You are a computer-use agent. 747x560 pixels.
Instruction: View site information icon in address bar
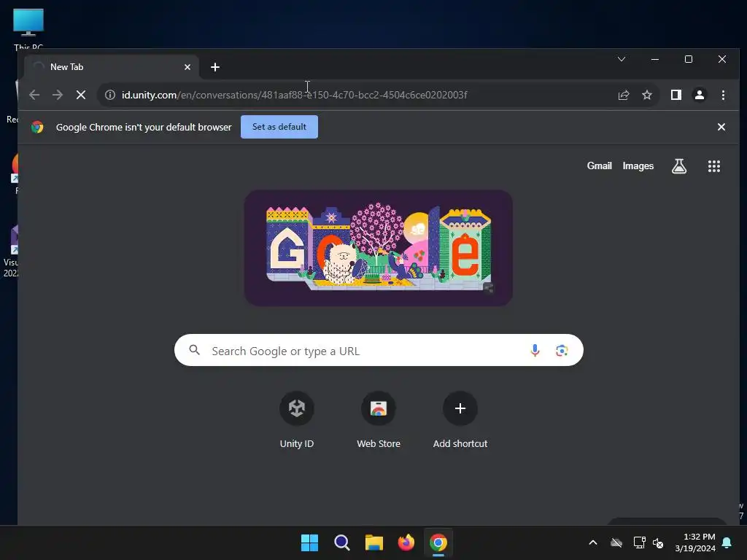[x=110, y=95]
